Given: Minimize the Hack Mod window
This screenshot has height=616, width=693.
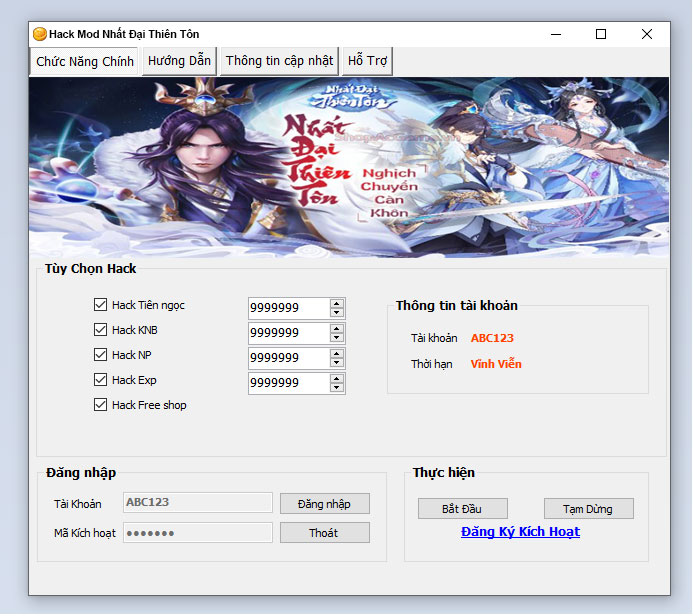Looking at the screenshot, I should tap(556, 34).
